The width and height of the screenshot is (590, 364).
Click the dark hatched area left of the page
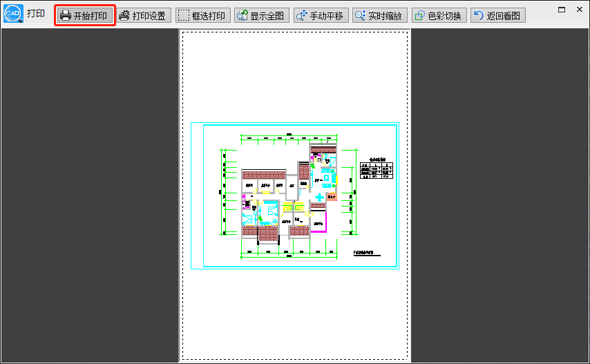click(x=90, y=195)
